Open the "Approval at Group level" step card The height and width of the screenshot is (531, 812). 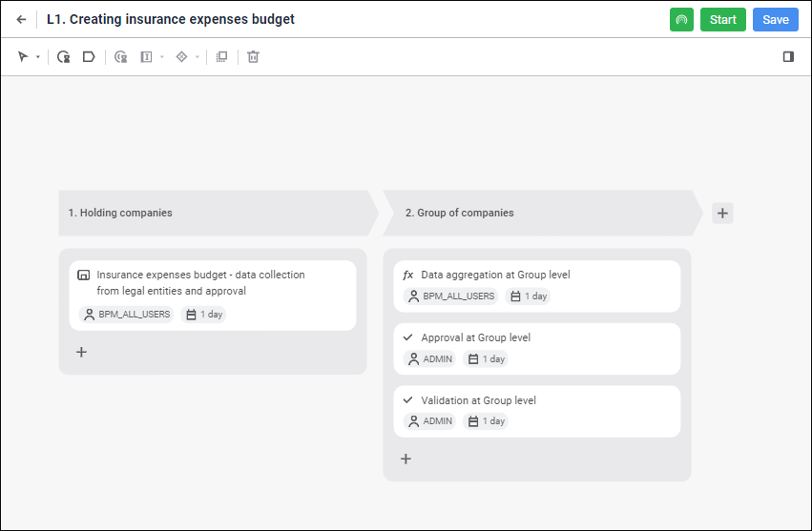click(536, 338)
